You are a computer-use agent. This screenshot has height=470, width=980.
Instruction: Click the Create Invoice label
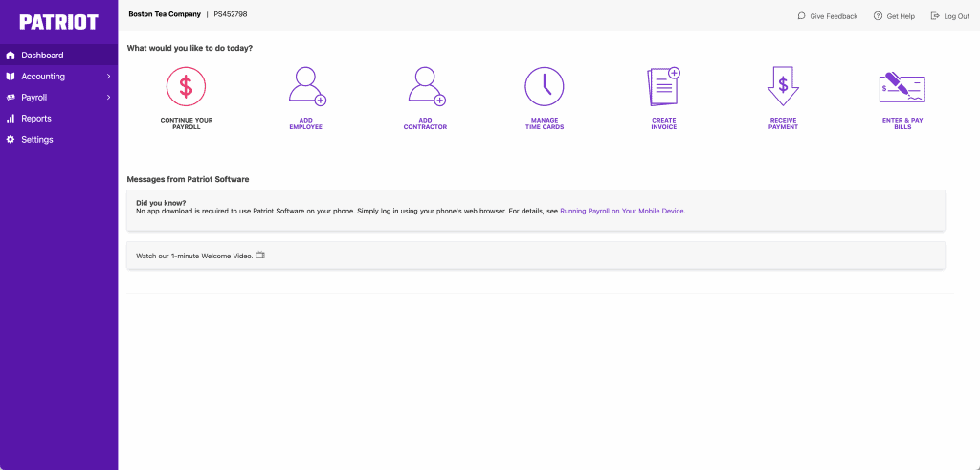click(x=664, y=123)
